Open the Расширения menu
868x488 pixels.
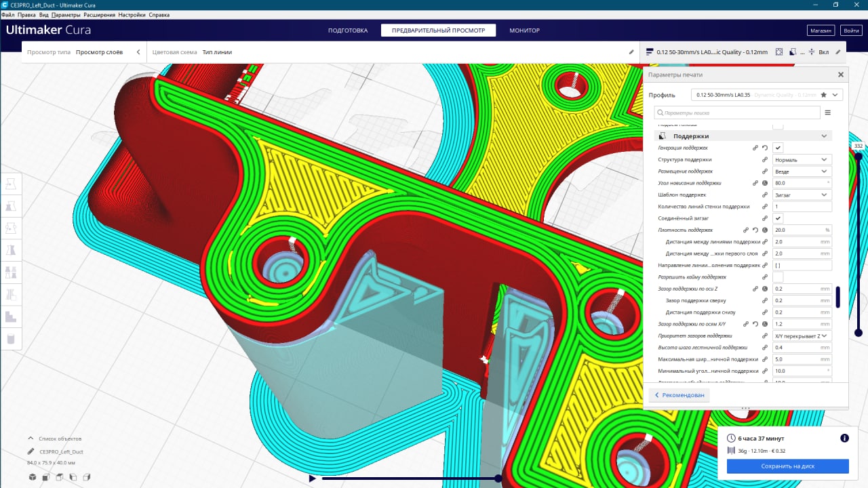pos(99,14)
